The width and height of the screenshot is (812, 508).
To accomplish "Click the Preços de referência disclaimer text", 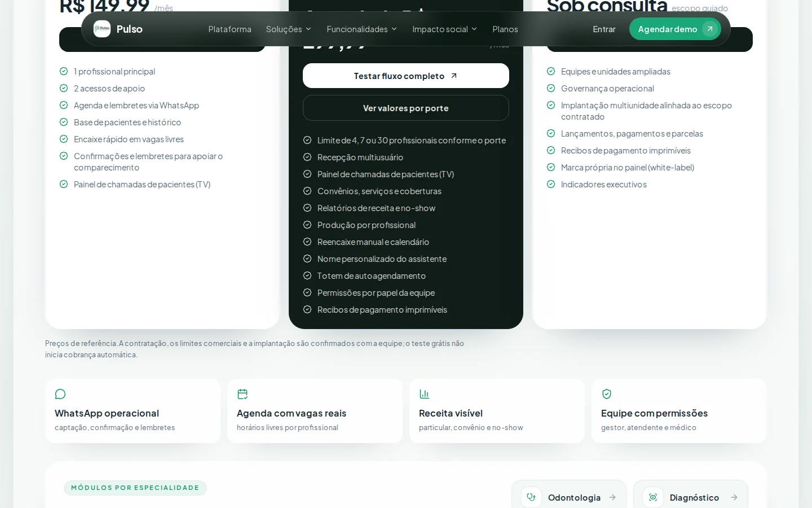I will (x=255, y=349).
